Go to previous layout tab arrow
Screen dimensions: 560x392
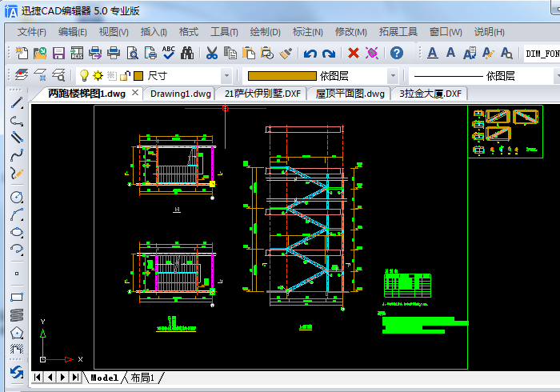click(50, 377)
